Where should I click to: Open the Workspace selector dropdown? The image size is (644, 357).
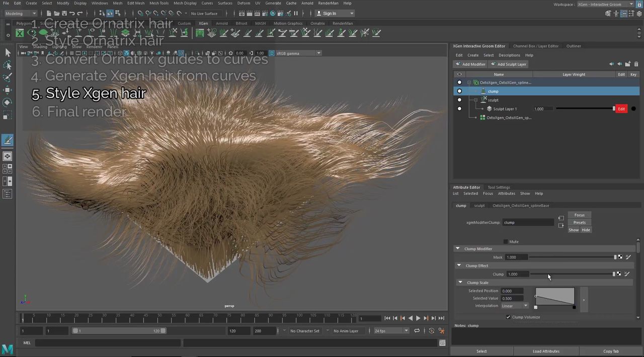(x=605, y=5)
